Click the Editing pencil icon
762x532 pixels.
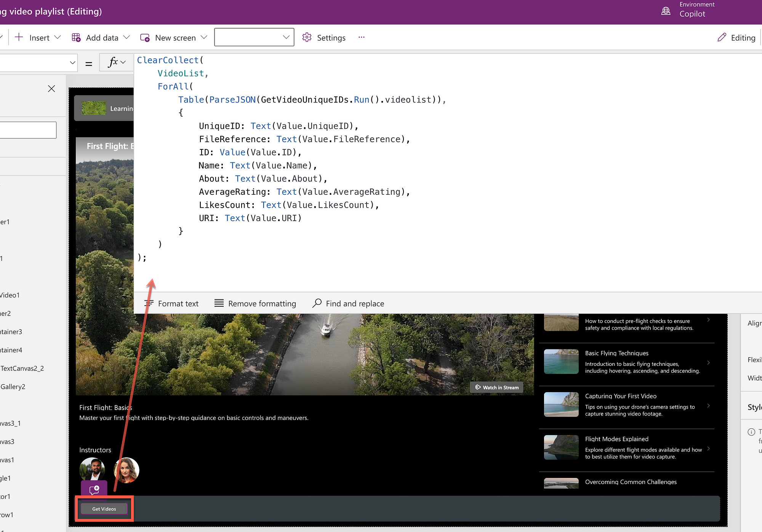point(722,37)
